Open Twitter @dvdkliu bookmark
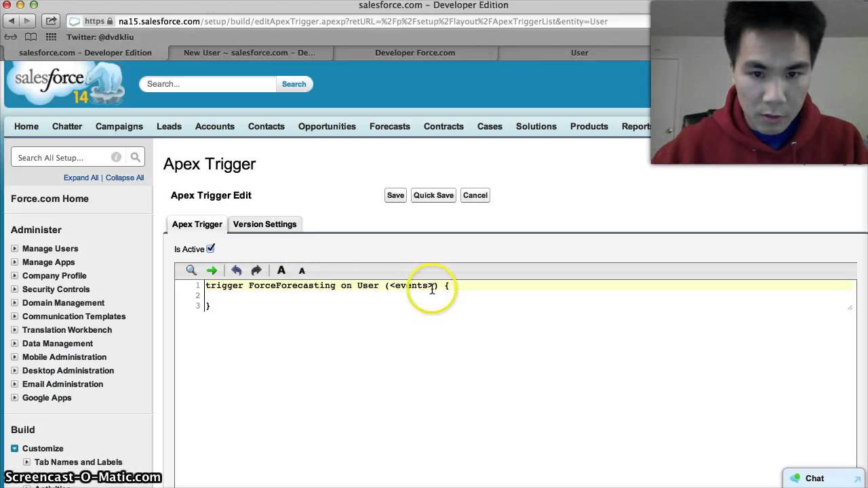Screen dimensions: 868x488 (100, 37)
